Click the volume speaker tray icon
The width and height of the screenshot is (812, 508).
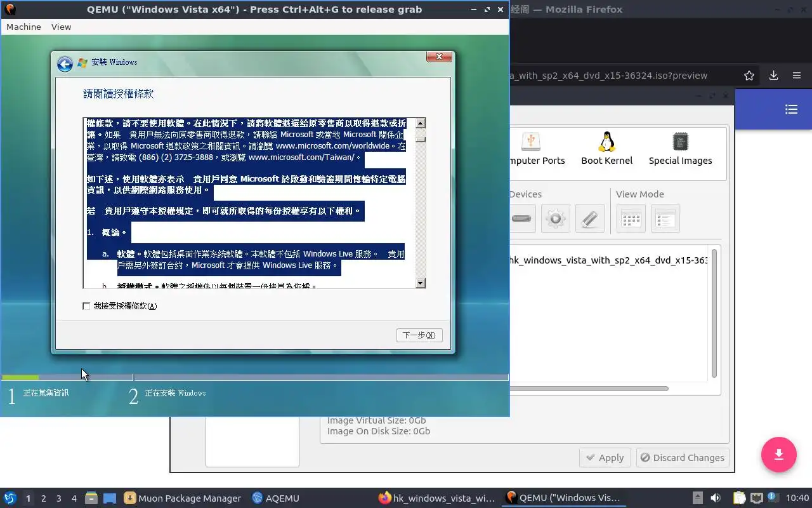coord(716,498)
